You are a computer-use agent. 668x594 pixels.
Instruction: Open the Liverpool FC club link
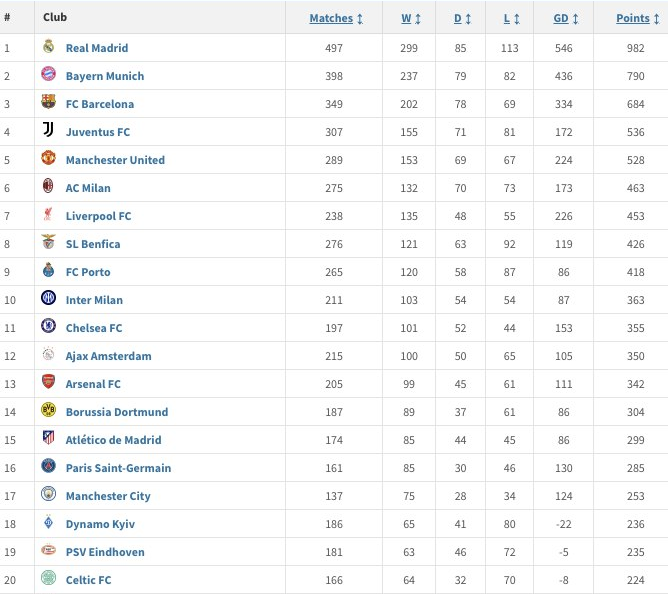[98, 216]
